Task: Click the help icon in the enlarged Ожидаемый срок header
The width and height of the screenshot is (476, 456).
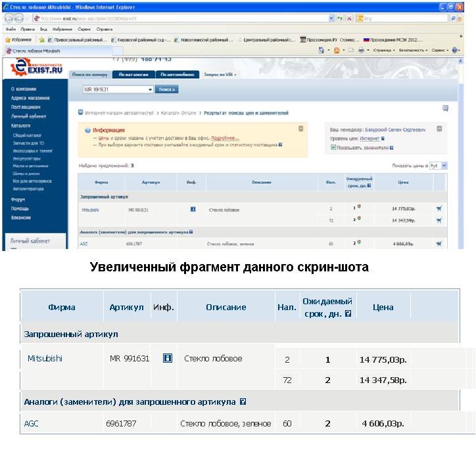Action: (348, 313)
